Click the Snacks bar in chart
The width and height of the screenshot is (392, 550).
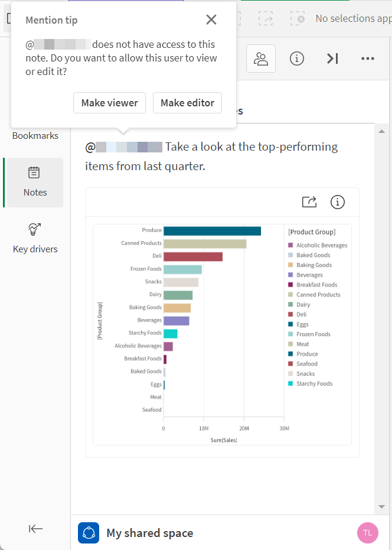click(181, 282)
